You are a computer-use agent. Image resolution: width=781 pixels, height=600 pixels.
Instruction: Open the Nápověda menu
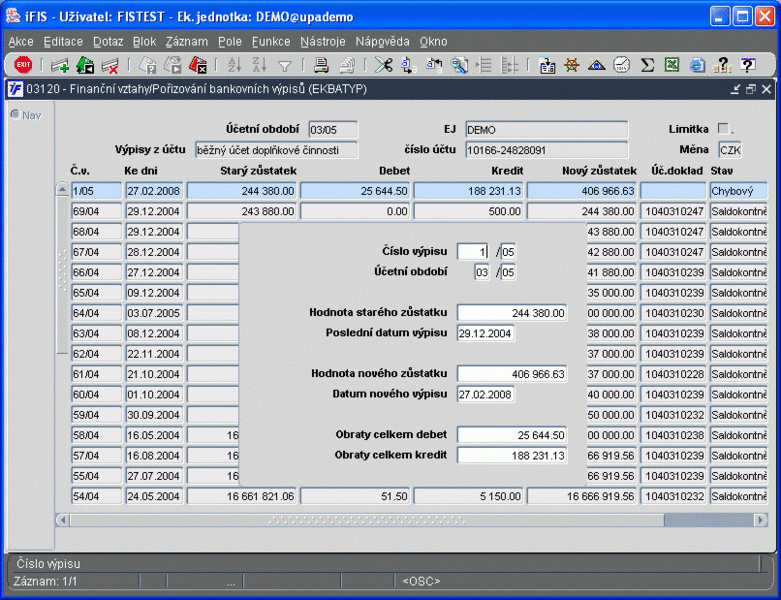point(382,41)
